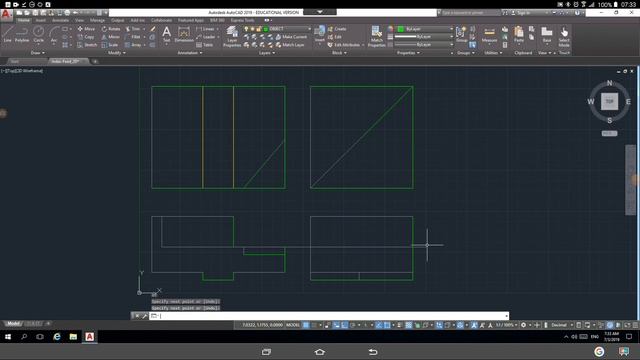Click the new drawing tab plus button

coord(95,61)
